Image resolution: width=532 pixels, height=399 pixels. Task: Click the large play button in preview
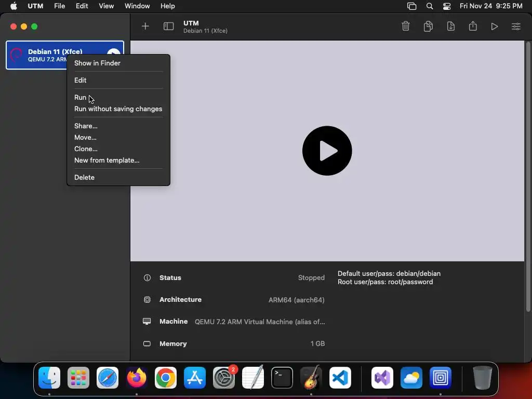[327, 151]
